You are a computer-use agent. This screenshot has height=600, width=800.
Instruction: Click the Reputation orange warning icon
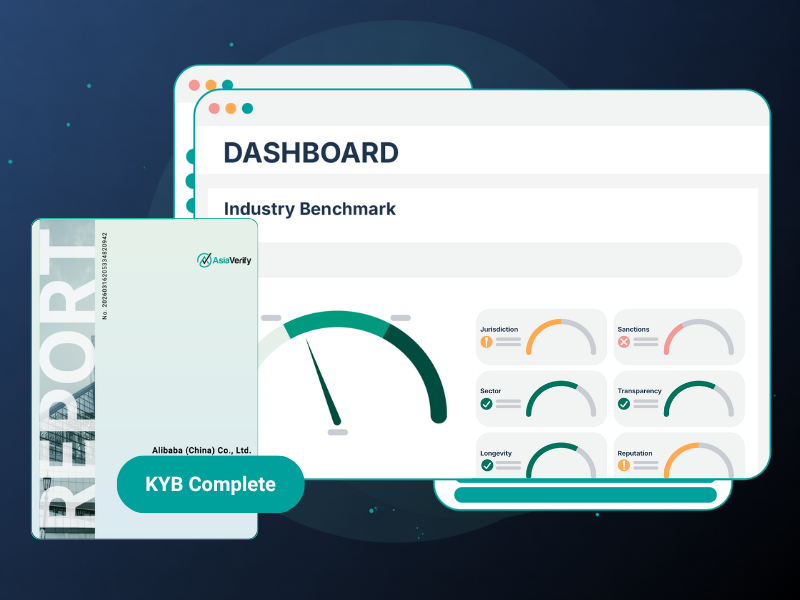coord(623,465)
